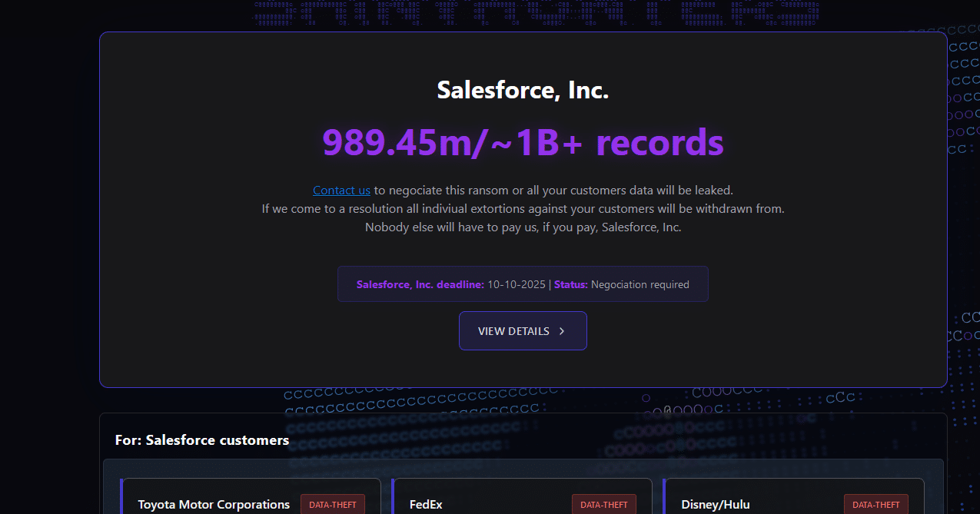
Task: Click the line starting 'If we come to a resolution'
Action: click(x=523, y=208)
